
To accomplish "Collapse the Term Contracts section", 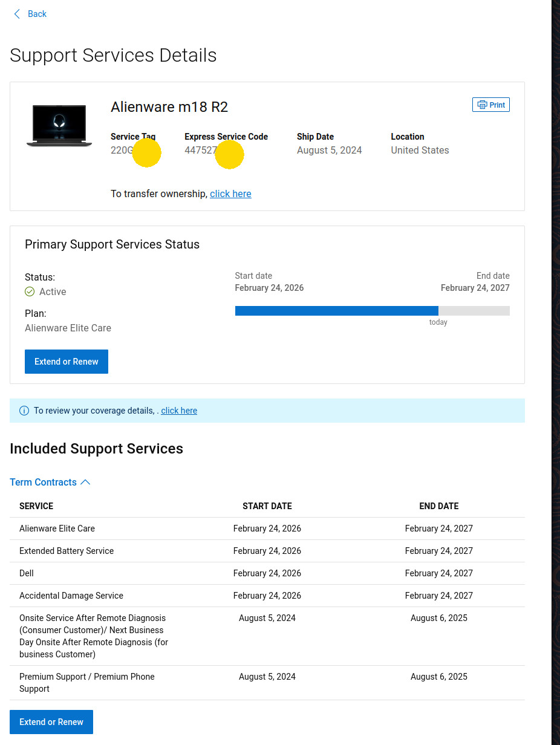I will pyautogui.click(x=50, y=482).
